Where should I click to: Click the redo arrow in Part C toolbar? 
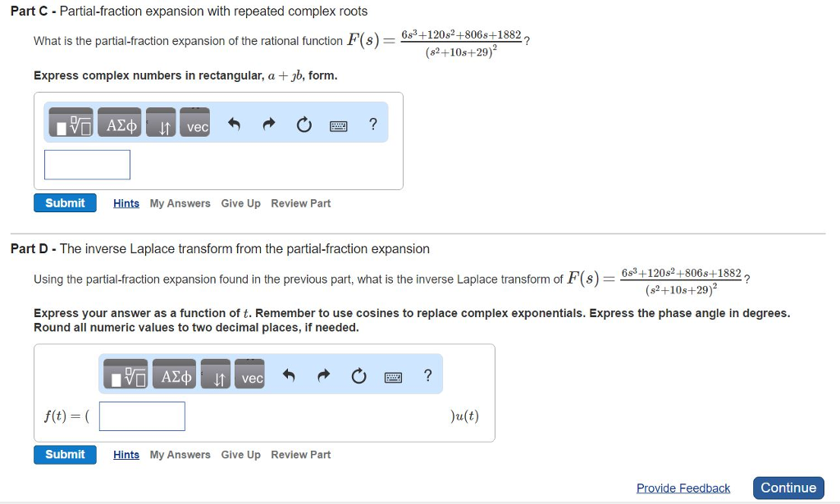tap(269, 124)
